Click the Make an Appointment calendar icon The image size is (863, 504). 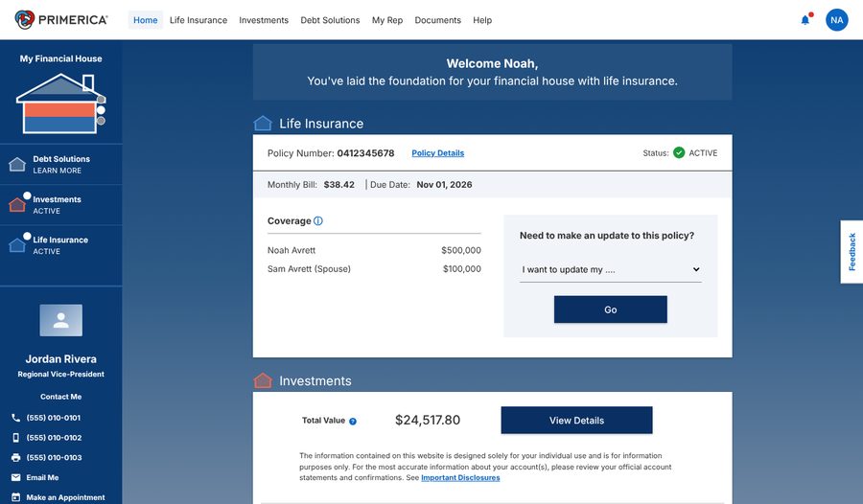tap(15, 497)
